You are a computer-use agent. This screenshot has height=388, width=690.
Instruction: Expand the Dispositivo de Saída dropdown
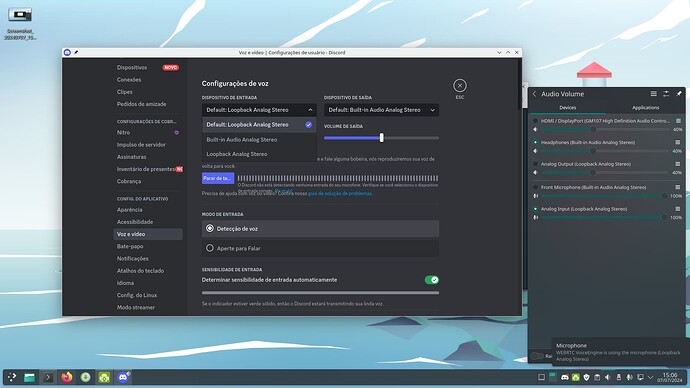pyautogui.click(x=381, y=110)
